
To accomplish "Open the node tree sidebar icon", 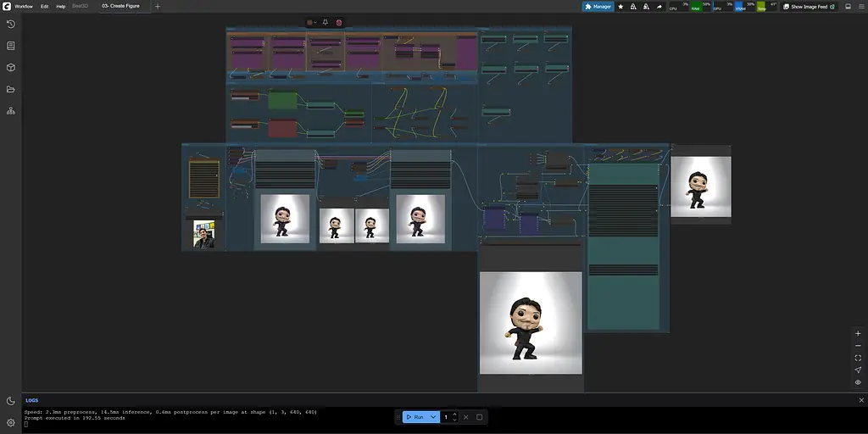I will click(x=10, y=111).
